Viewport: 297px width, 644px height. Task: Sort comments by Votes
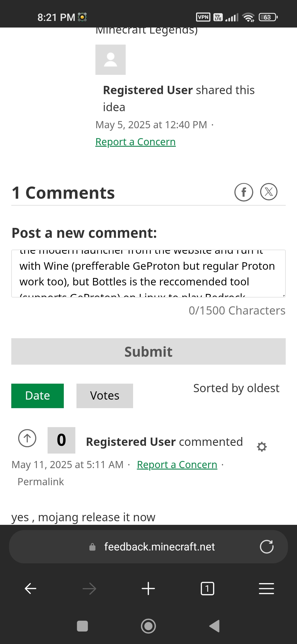point(105,396)
